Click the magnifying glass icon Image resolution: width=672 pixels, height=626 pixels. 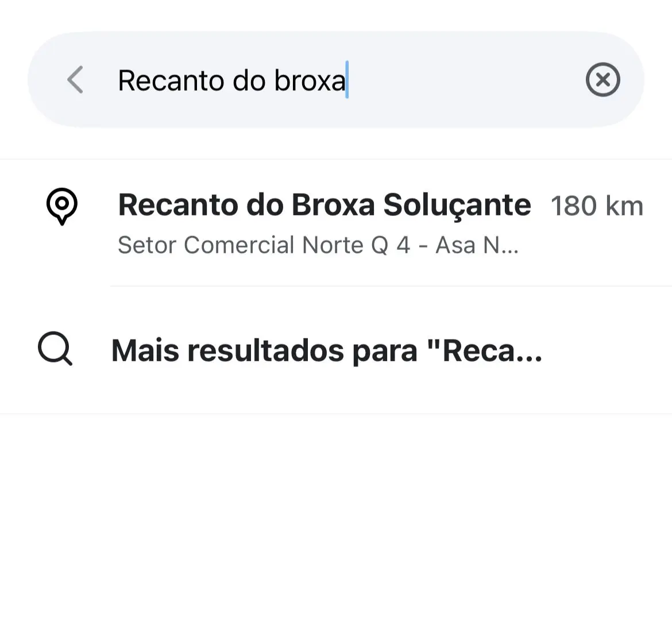(55, 349)
